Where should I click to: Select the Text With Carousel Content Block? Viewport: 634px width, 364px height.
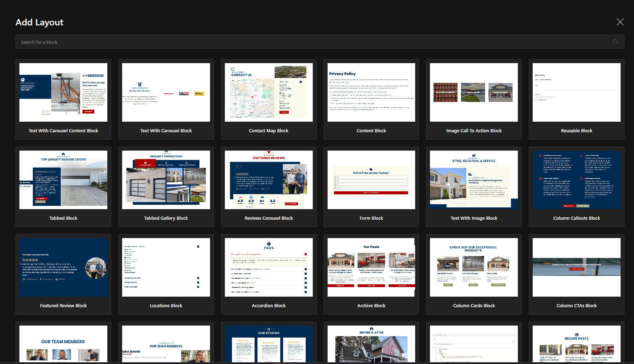[63, 99]
